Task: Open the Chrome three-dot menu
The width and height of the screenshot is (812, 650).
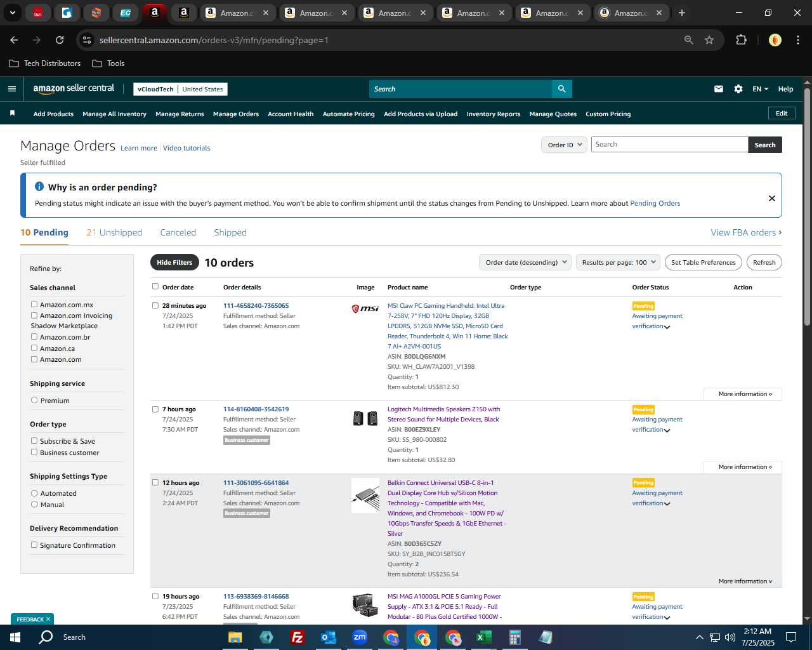Action: point(797,40)
